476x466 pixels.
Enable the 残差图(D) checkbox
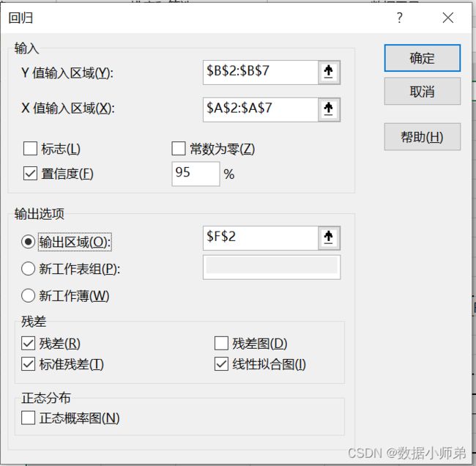pos(221,344)
